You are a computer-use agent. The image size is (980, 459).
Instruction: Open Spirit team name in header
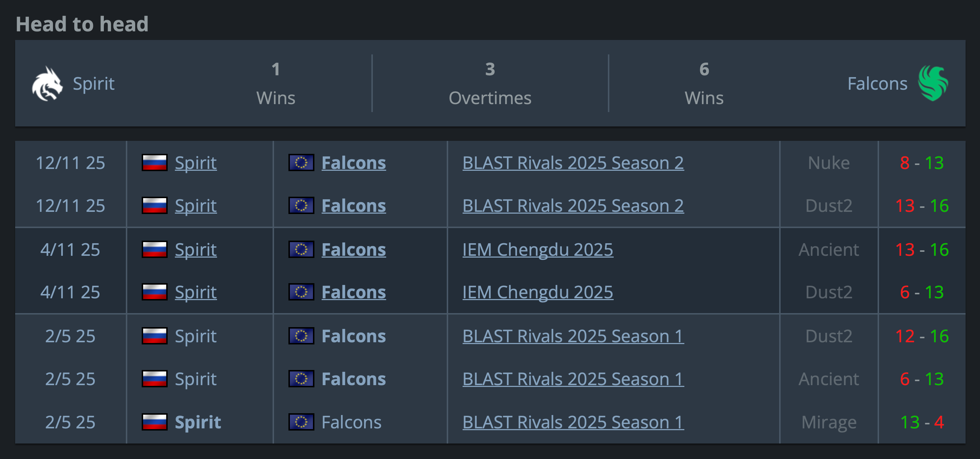[94, 84]
